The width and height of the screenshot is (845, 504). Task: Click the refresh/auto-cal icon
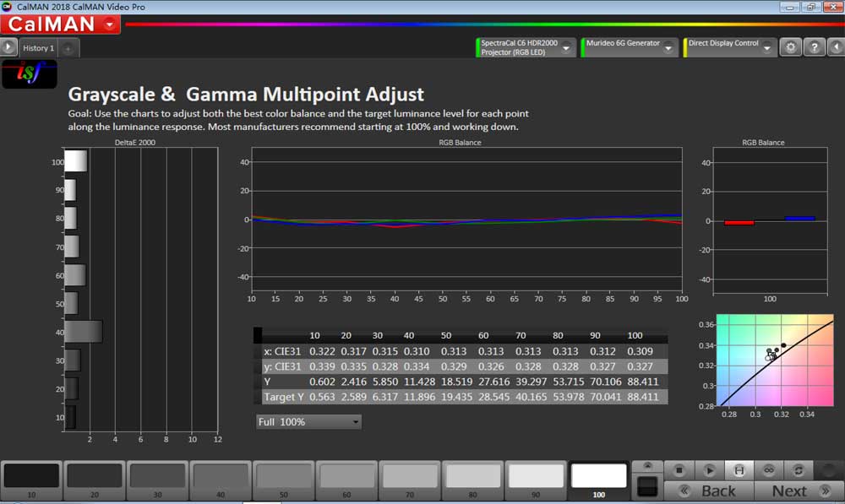click(x=799, y=470)
